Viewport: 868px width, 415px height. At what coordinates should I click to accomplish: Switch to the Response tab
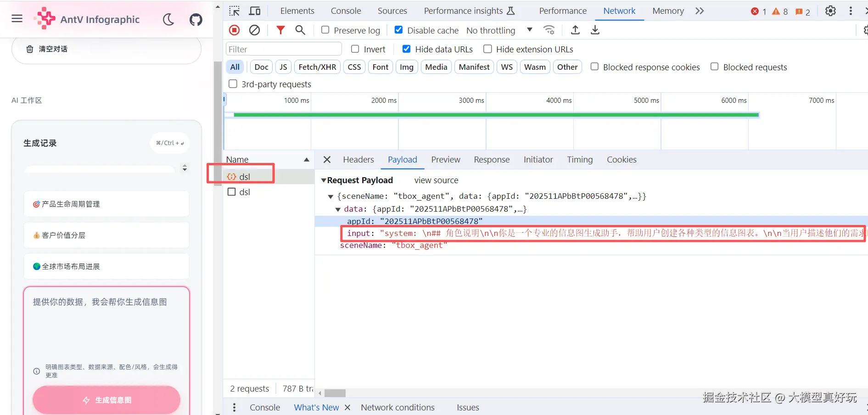pyautogui.click(x=492, y=159)
